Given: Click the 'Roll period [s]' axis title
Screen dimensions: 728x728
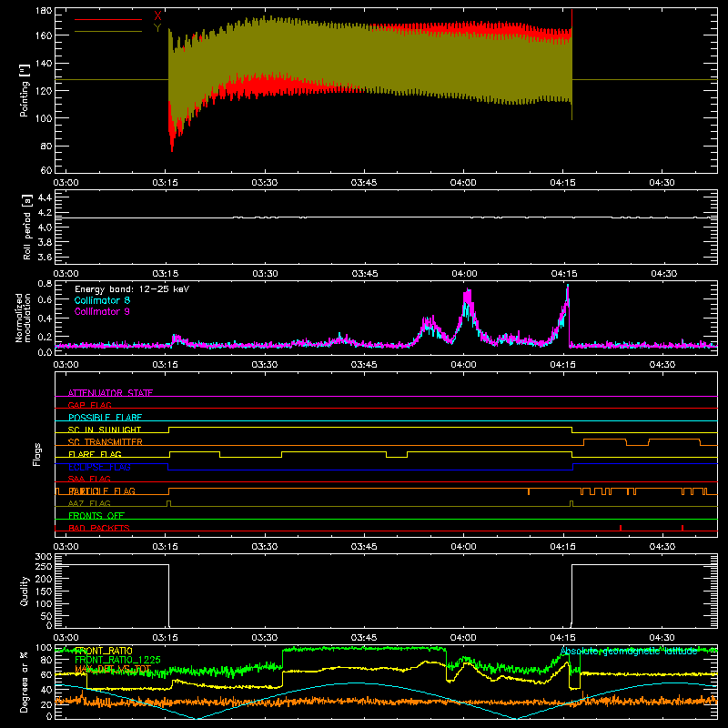Looking at the screenshot, I should [x=27, y=227].
